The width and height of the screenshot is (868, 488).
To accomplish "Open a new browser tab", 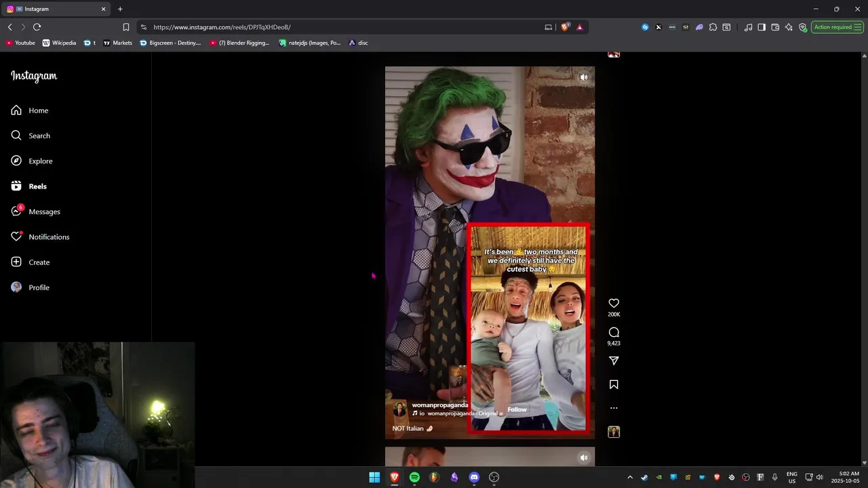I will (120, 9).
